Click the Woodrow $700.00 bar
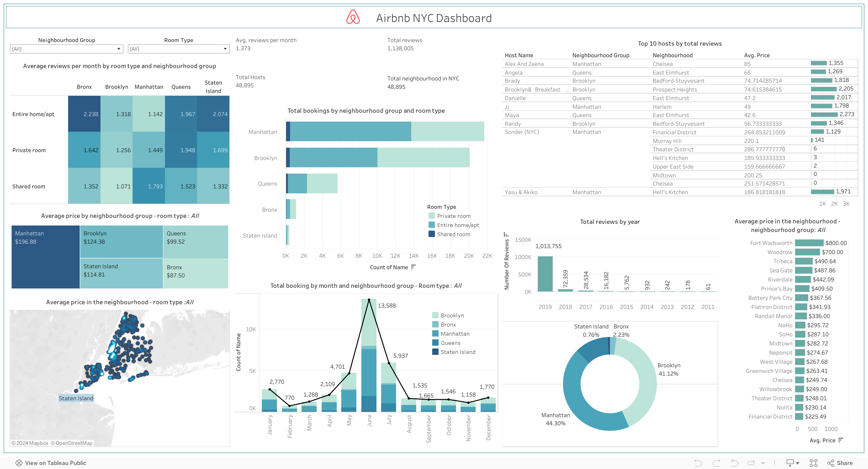 [807, 252]
